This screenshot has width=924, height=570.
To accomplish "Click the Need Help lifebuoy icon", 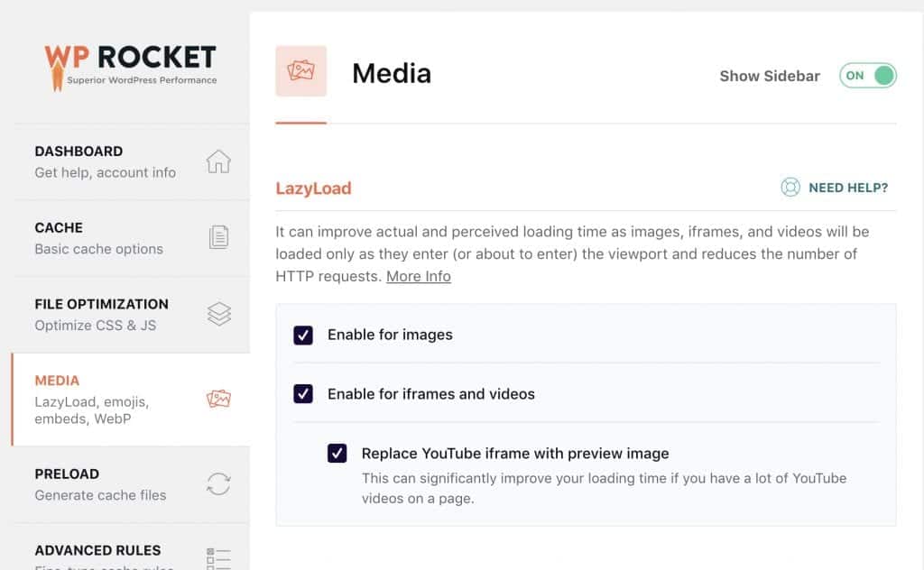I will pyautogui.click(x=790, y=188).
